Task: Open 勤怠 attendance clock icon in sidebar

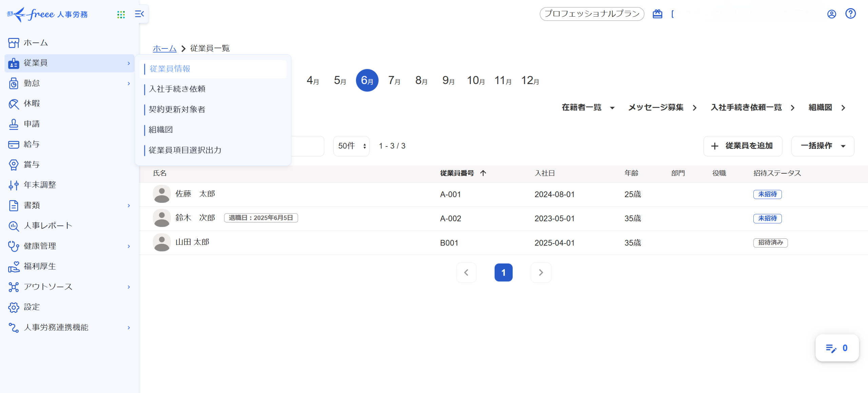Action: [x=14, y=83]
